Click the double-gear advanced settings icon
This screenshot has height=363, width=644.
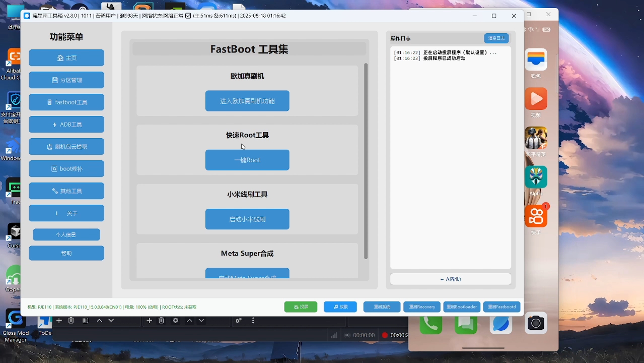tap(239, 320)
